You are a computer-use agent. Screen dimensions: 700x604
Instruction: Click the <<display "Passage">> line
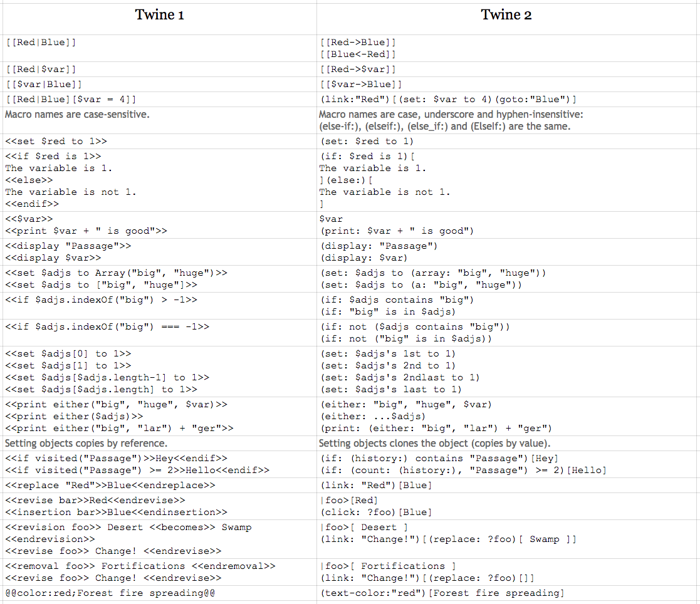(68, 246)
